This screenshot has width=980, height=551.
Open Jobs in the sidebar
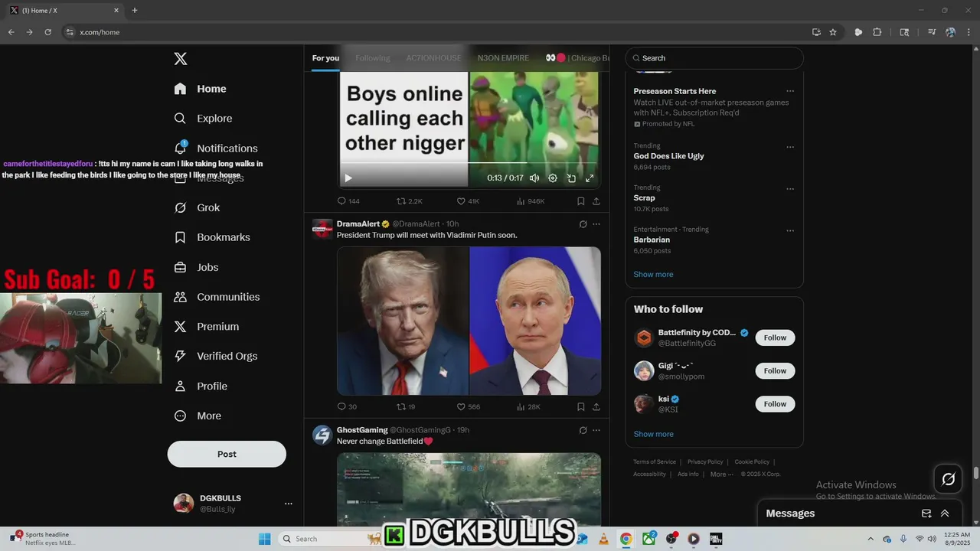click(x=196, y=267)
